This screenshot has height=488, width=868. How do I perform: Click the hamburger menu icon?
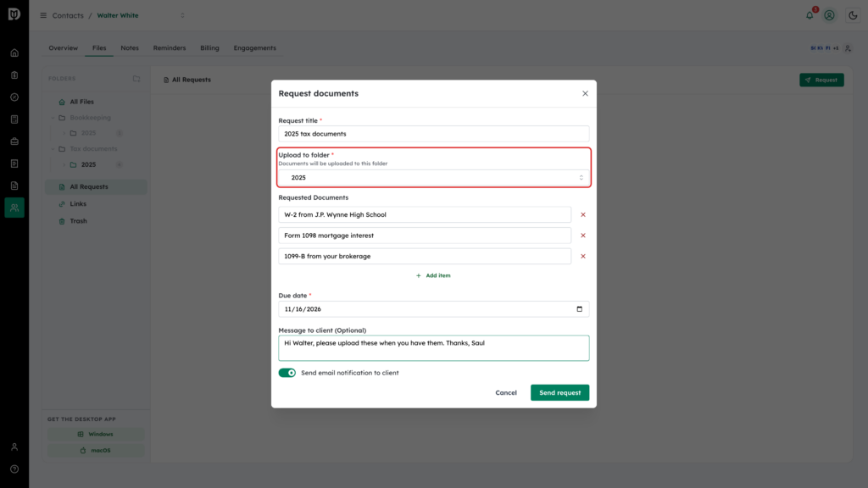click(43, 15)
